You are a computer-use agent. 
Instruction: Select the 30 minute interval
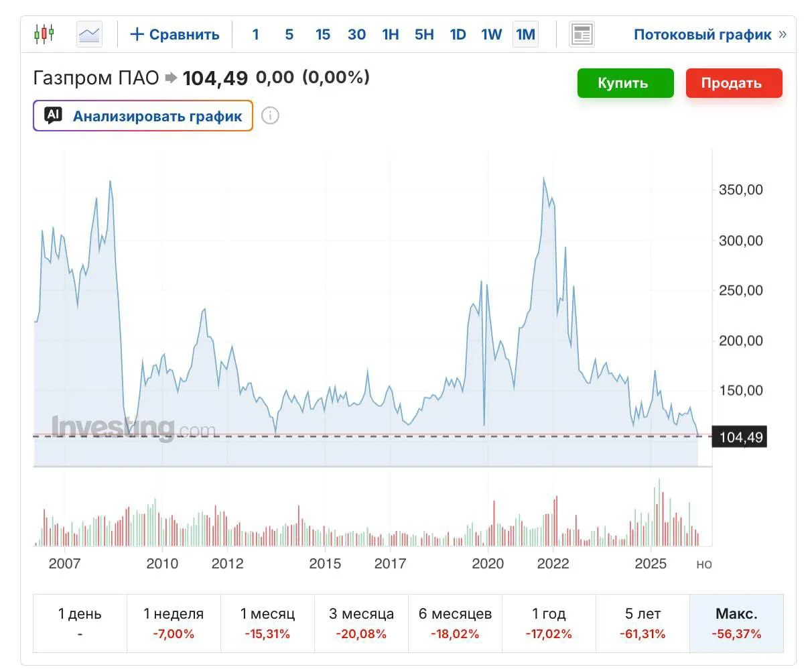(x=356, y=34)
